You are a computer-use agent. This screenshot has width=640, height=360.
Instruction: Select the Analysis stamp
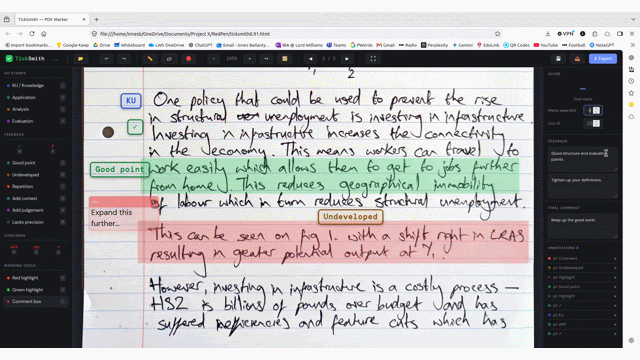36,109
